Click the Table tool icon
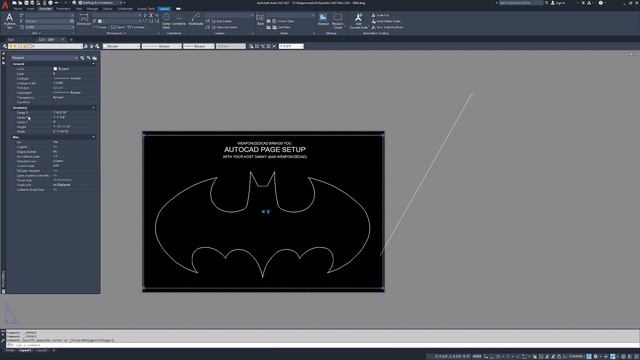 coord(260,20)
